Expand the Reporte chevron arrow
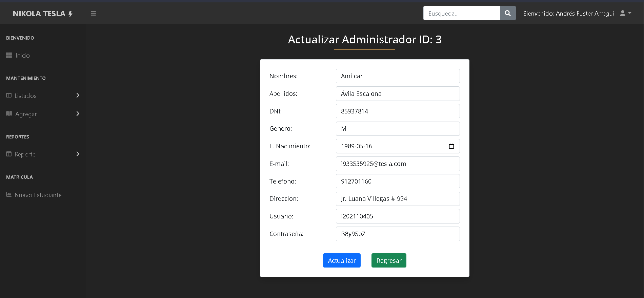This screenshot has width=644, height=298. coord(78,154)
